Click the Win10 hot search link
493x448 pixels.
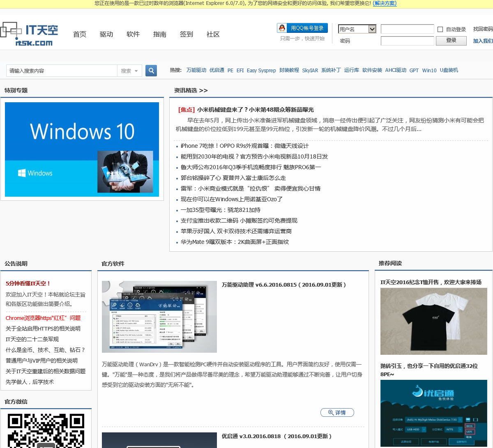pos(429,70)
